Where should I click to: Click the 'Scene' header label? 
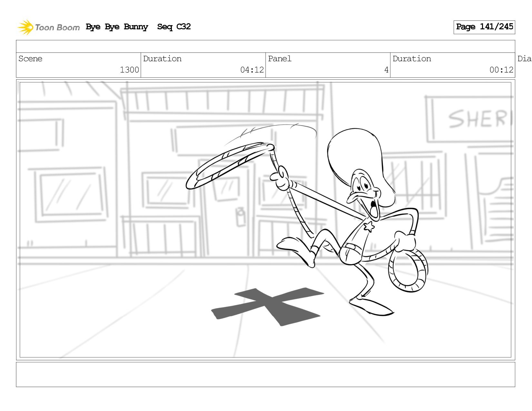click(x=30, y=59)
